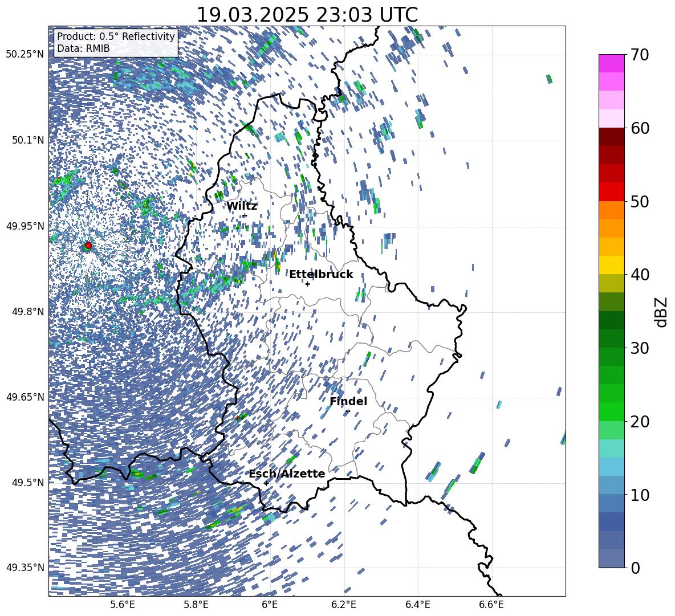Click the colorbar 70 tick value
Screen dimensions: 675x616
[x=640, y=55]
